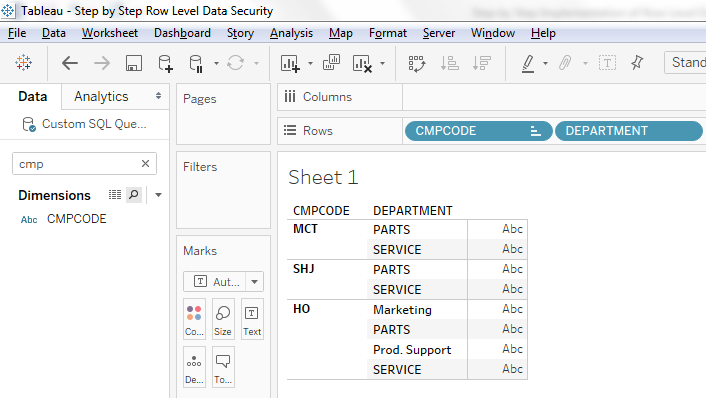Viewport: 706px width, 398px height.
Task: Switch to the Analytics tab
Action: [101, 96]
